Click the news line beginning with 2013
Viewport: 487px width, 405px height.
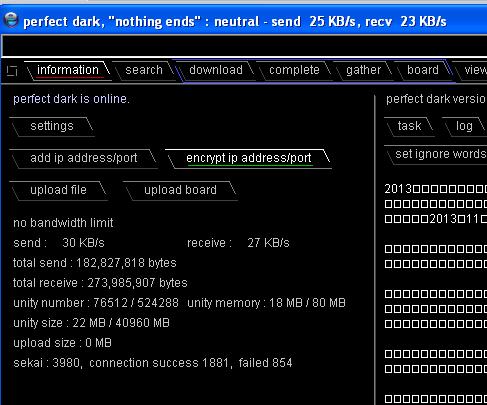436,189
